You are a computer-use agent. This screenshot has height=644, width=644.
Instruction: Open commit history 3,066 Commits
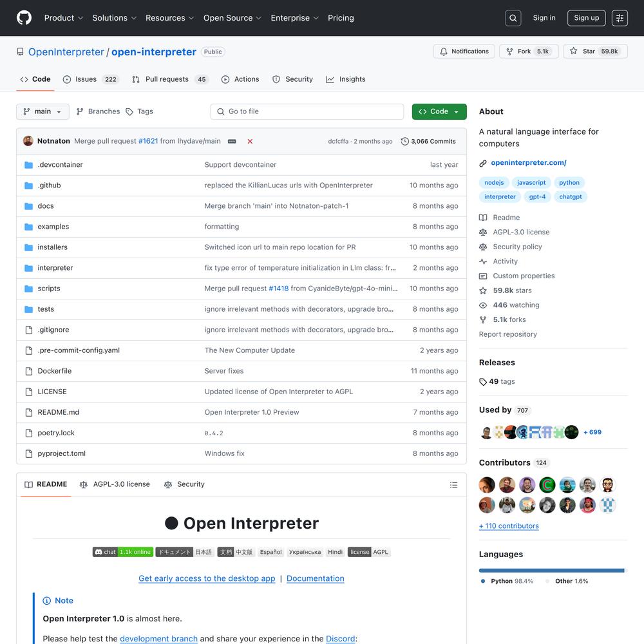pyautogui.click(x=428, y=141)
